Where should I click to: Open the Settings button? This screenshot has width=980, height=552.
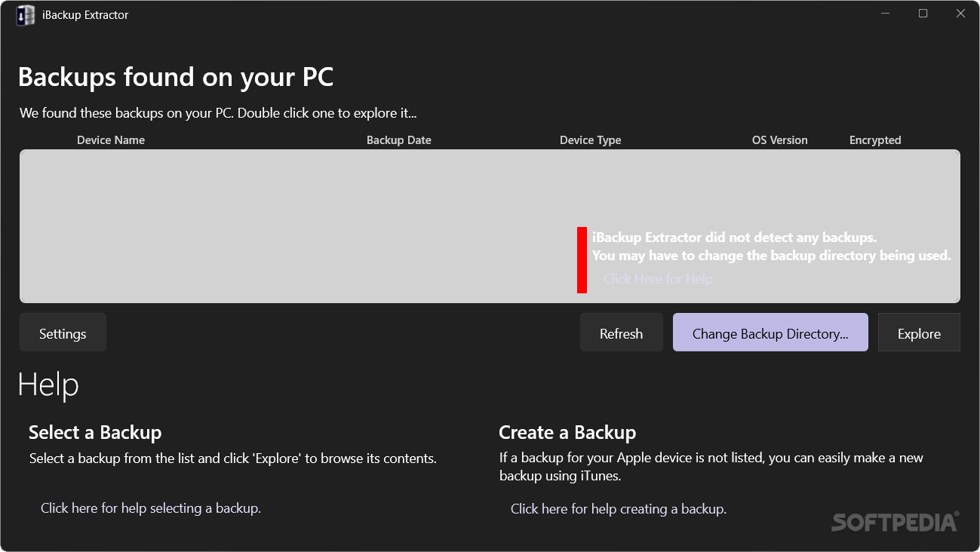[63, 333]
